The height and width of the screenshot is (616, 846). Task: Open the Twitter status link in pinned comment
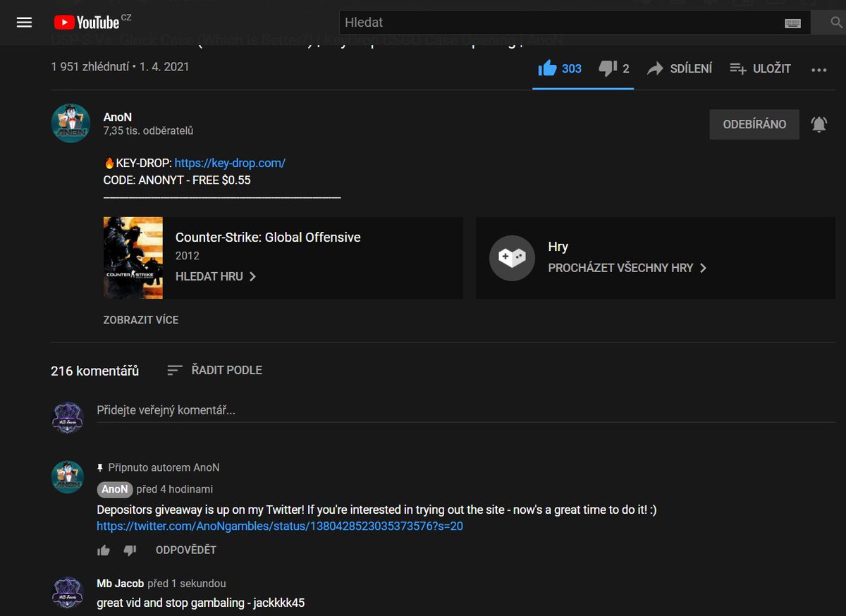280,526
